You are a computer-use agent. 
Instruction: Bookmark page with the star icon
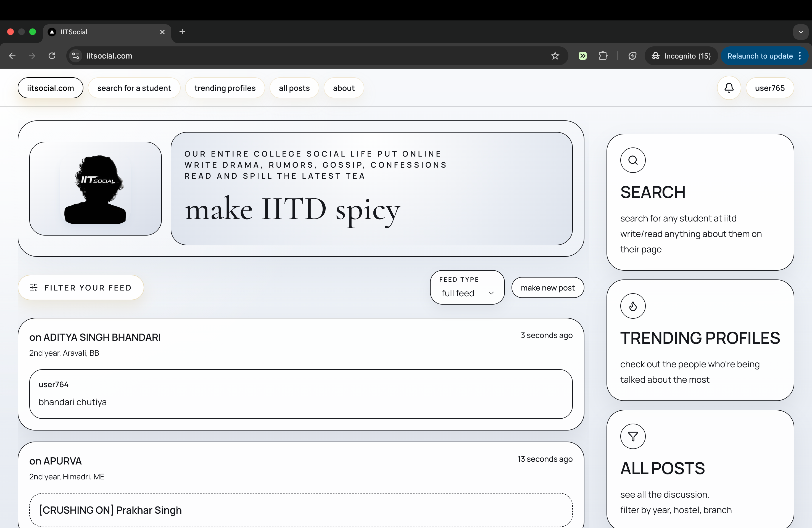(555, 56)
